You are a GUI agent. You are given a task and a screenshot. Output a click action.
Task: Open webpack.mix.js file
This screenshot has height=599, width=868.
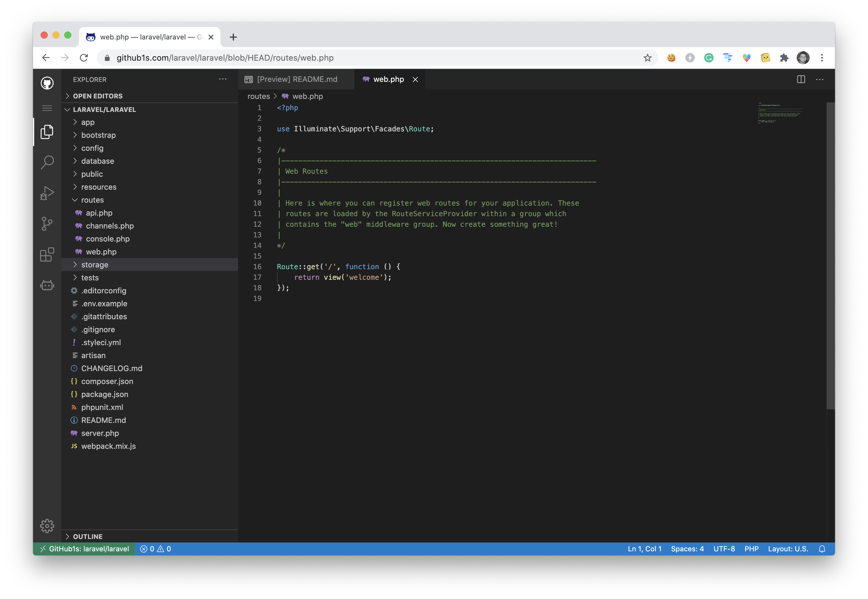(x=149, y=446)
